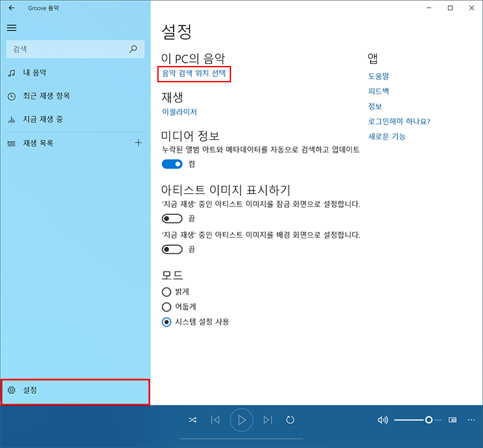Close the Groove 음악 window
483x448 pixels.
(472, 8)
